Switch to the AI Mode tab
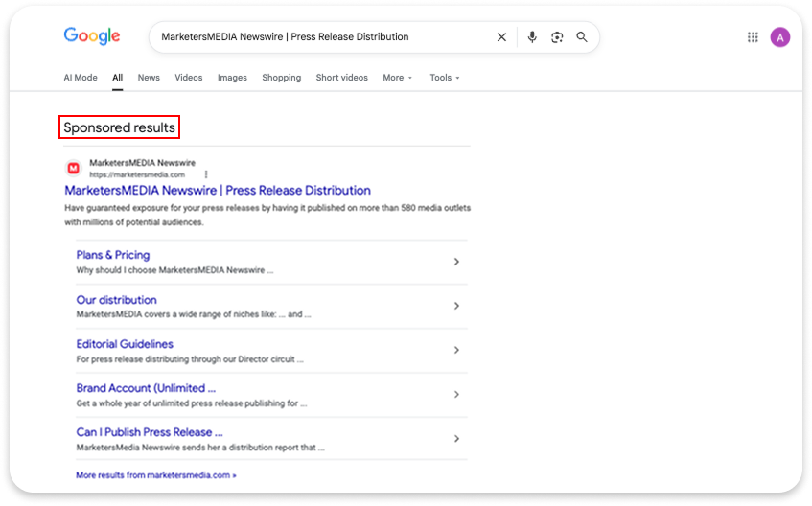This screenshot has height=506, width=812. pyautogui.click(x=81, y=78)
